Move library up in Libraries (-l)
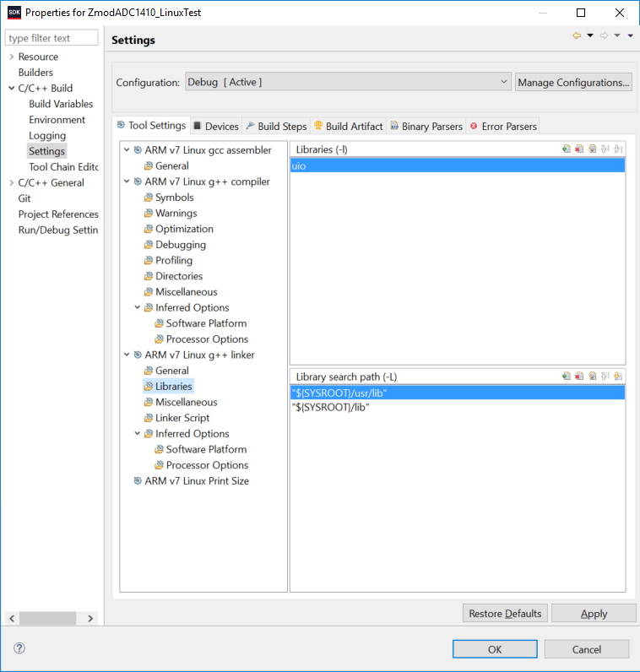The height and width of the screenshot is (672, 640). click(x=605, y=149)
